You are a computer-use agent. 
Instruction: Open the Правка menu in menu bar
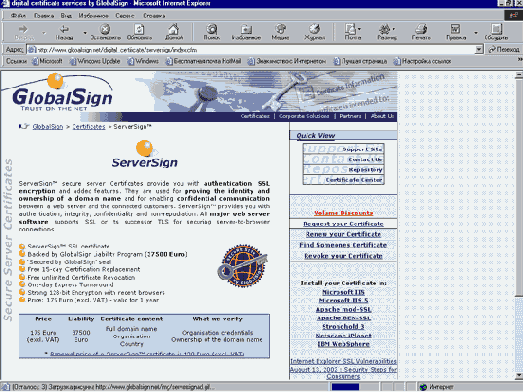pos(44,16)
